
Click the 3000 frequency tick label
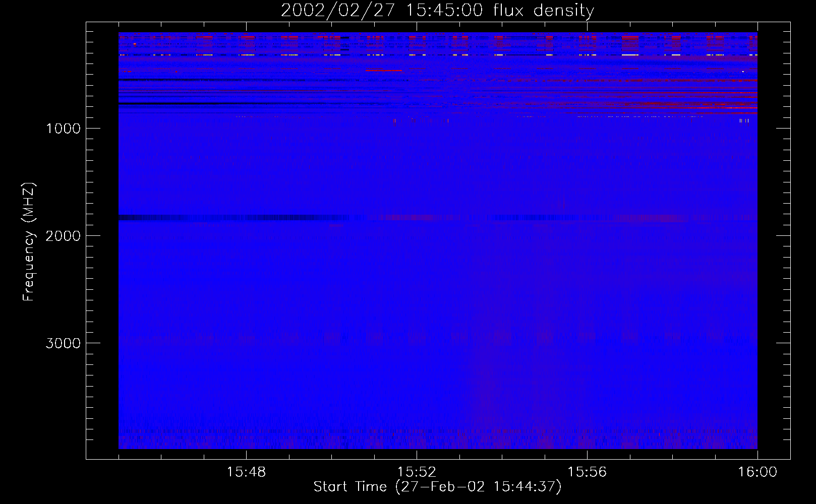[63, 343]
